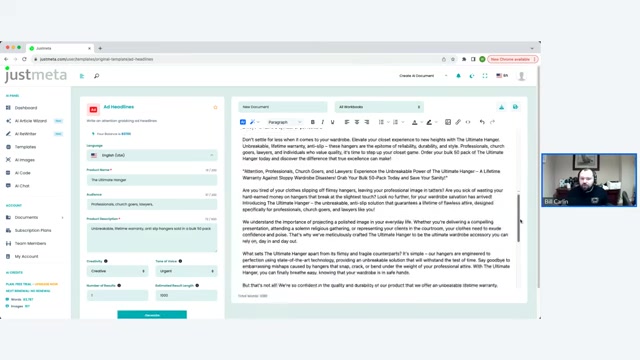Toggle fullscreen icon in header
Screen dimensions: 640x360
pos(485,76)
